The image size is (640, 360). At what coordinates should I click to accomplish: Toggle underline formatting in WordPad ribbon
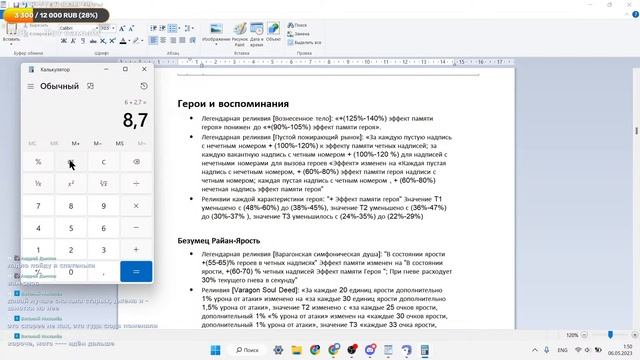(x=83, y=41)
